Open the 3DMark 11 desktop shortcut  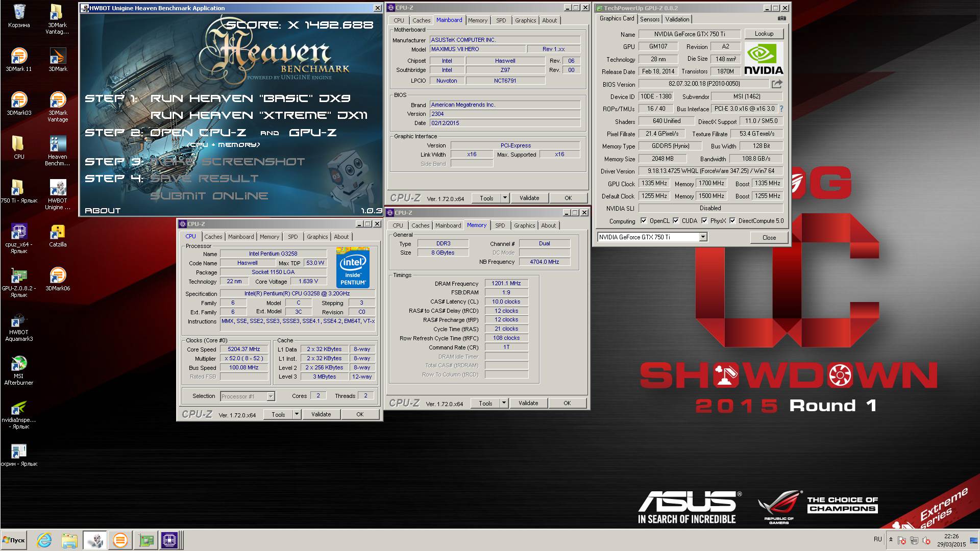(x=19, y=60)
